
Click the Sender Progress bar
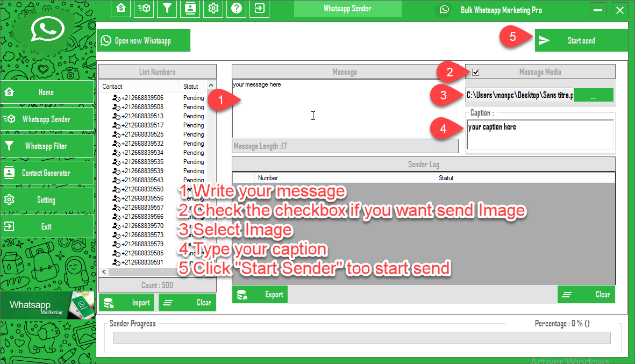[x=361, y=338]
